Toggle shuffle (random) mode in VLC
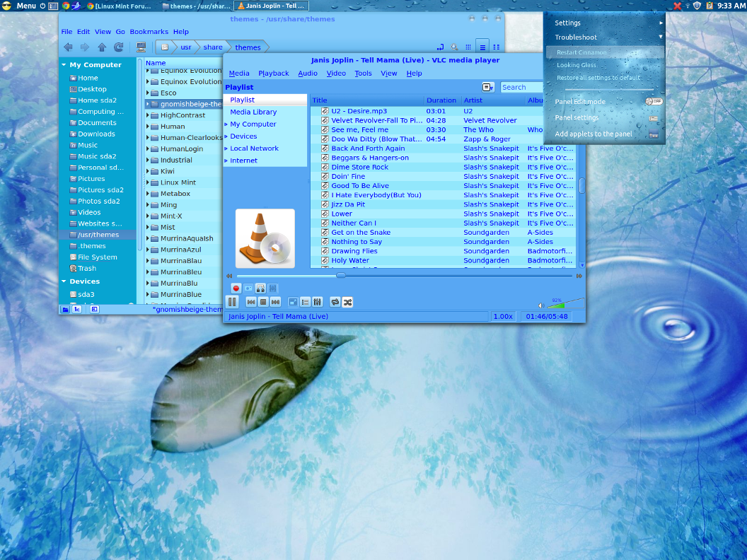This screenshot has height=560, width=747. [348, 302]
